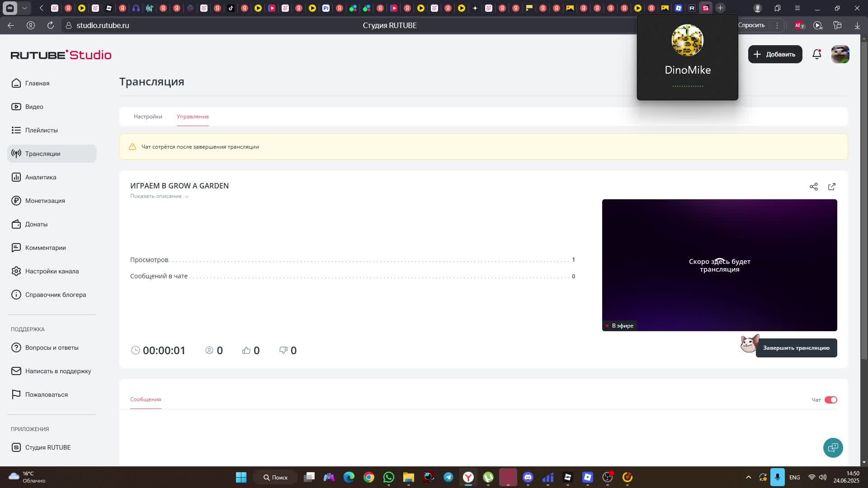Open Настройки канала page
Image resolution: width=868 pixels, height=488 pixels.
pos(52,271)
